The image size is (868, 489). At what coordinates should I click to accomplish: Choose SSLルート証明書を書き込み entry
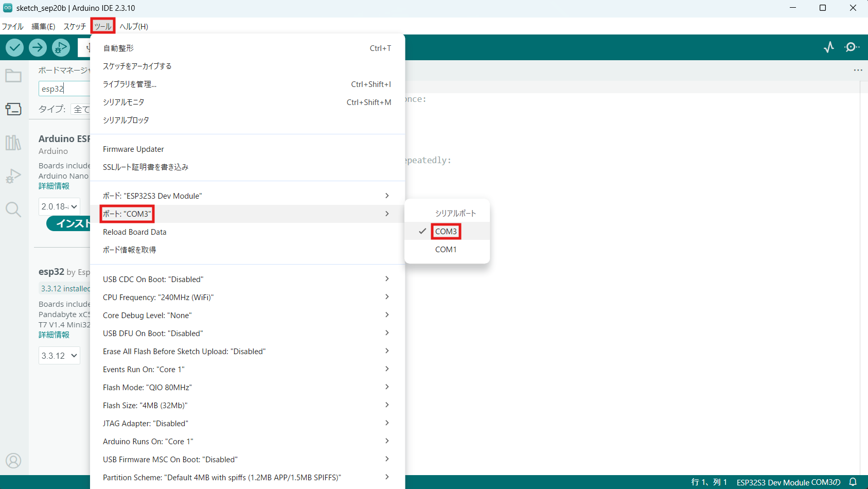tap(247, 167)
